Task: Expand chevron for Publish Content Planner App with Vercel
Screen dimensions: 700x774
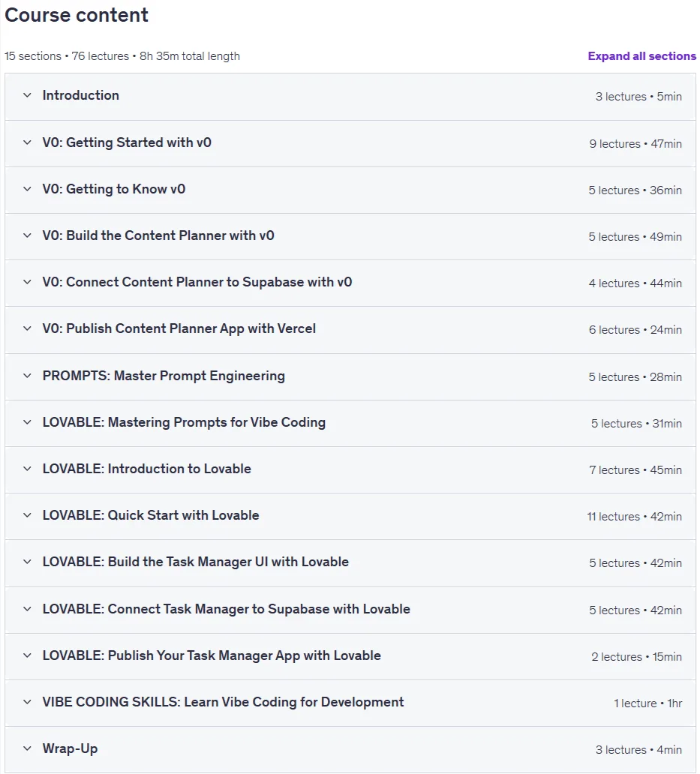Action: pyautogui.click(x=27, y=328)
